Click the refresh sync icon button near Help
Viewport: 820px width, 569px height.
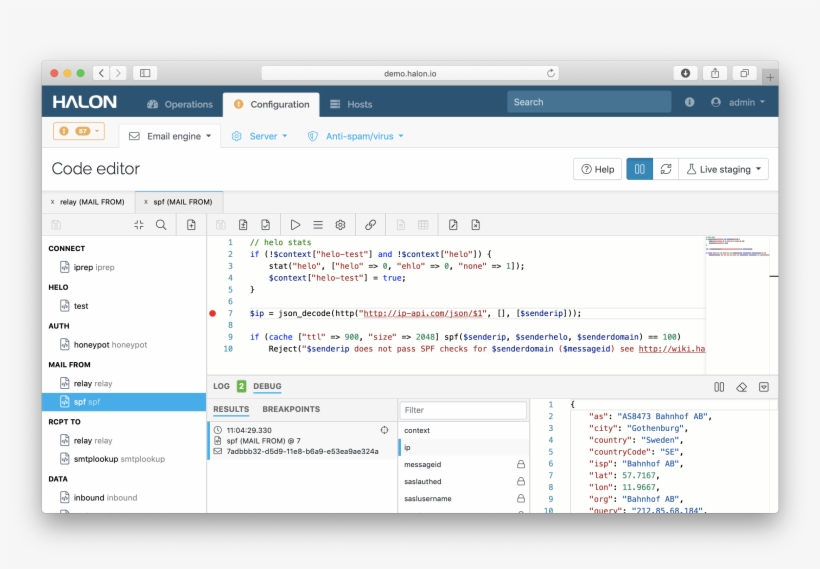click(x=666, y=169)
